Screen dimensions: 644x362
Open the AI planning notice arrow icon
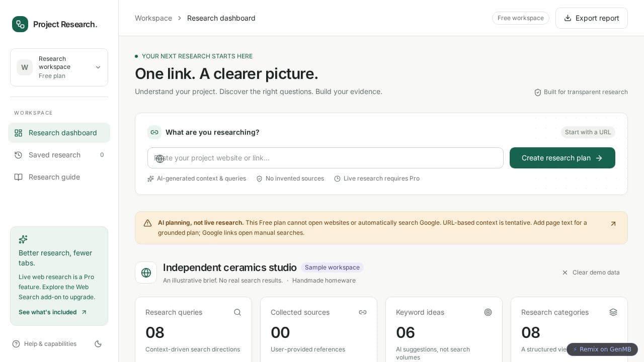coord(613,224)
